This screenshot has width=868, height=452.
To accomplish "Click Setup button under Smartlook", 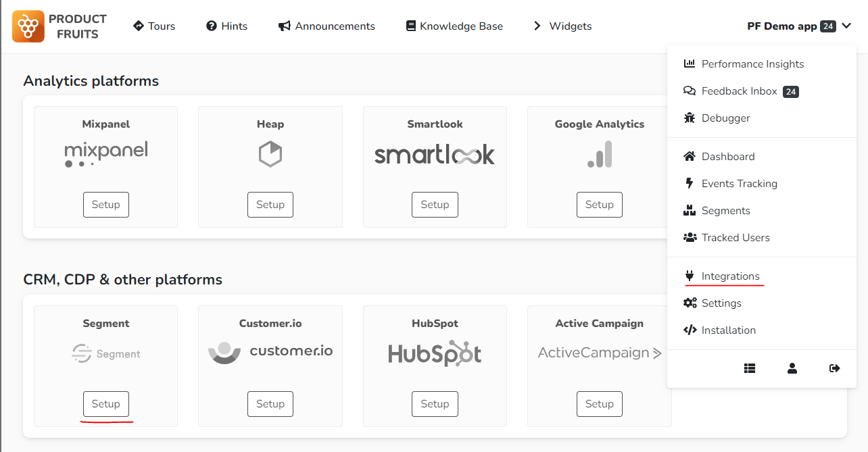I will [435, 205].
